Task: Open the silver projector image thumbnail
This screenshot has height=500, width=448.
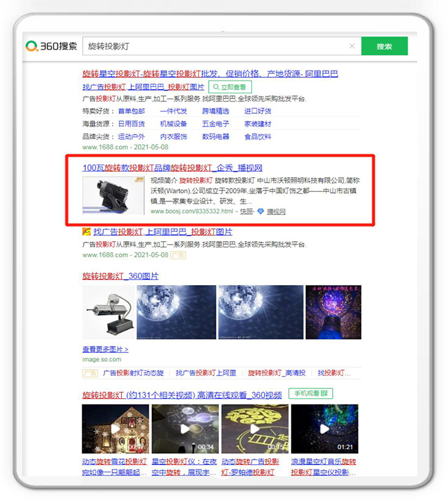Action: (108, 311)
